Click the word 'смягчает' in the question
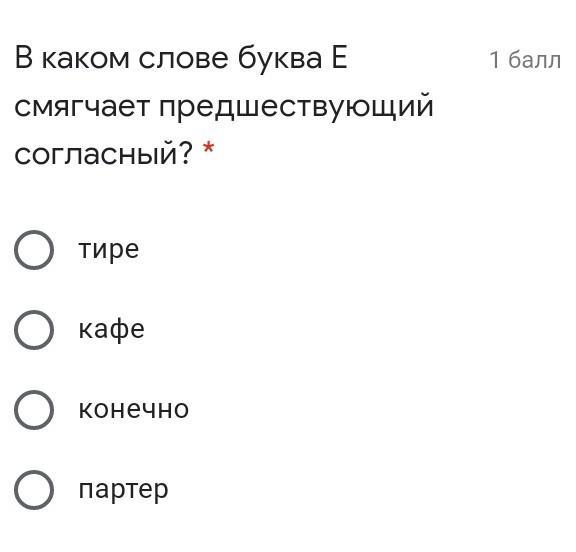 [82, 108]
